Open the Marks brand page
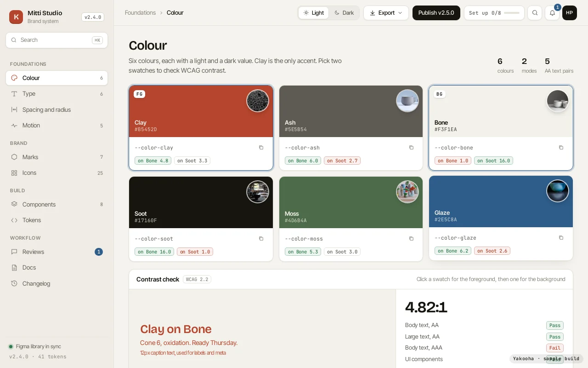Image resolution: width=588 pixels, height=368 pixels. click(x=57, y=157)
